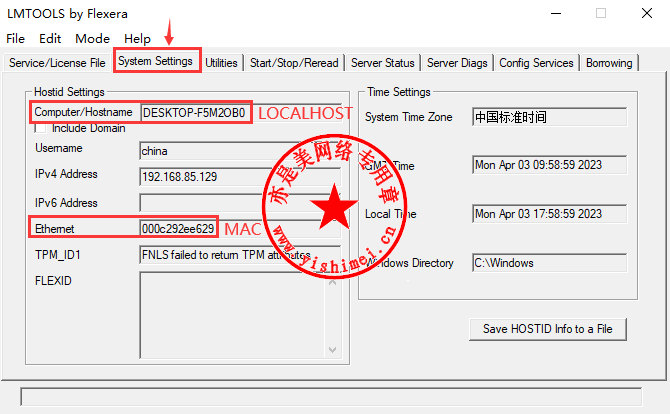Image resolution: width=670 pixels, height=414 pixels.
Task: Open the File menu
Action: coord(15,39)
